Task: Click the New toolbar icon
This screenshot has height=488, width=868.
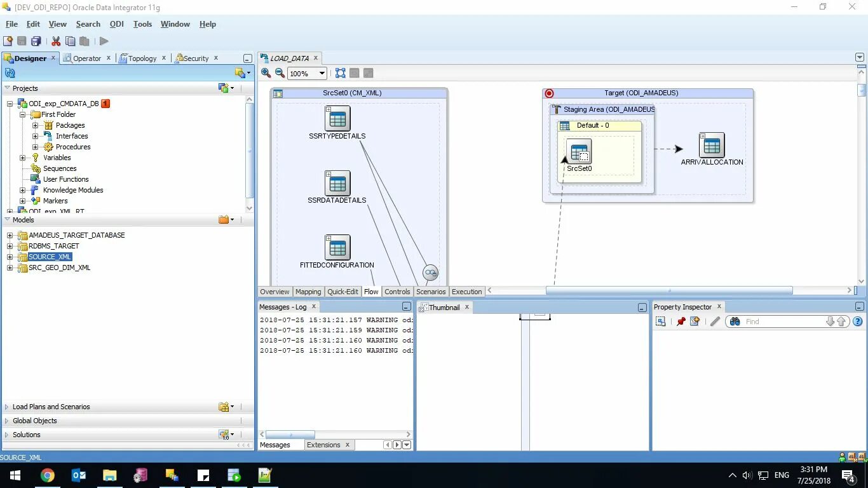Action: click(x=8, y=41)
